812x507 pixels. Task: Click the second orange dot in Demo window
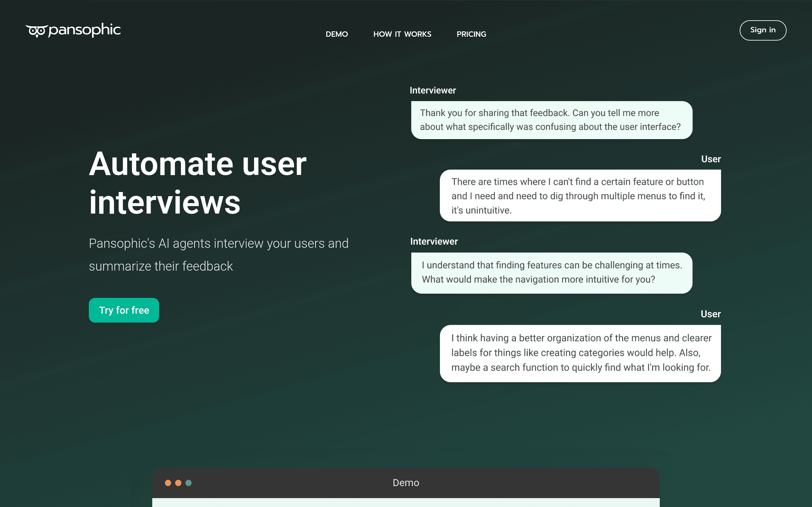tap(178, 483)
